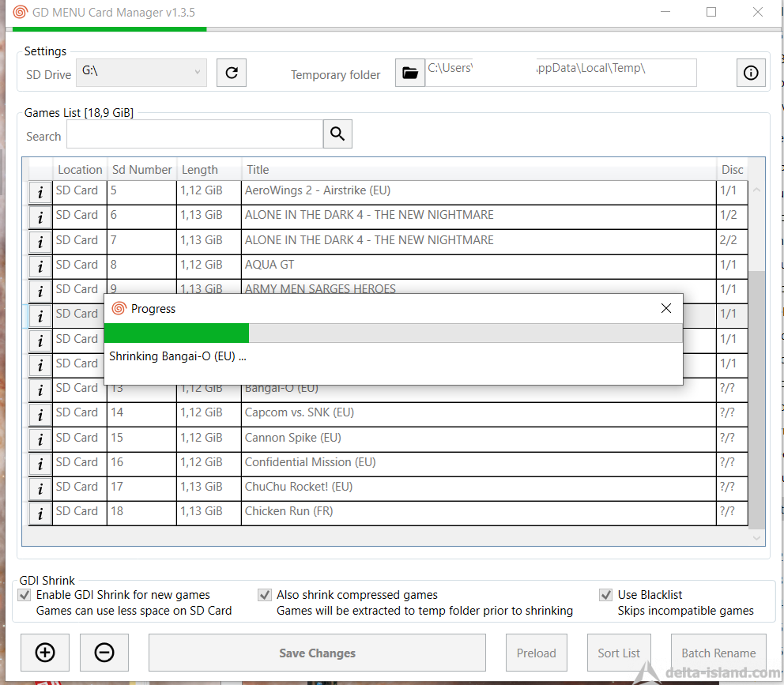Show info for ARMY MEN SARGES HEROES row
784x685 pixels.
point(40,291)
